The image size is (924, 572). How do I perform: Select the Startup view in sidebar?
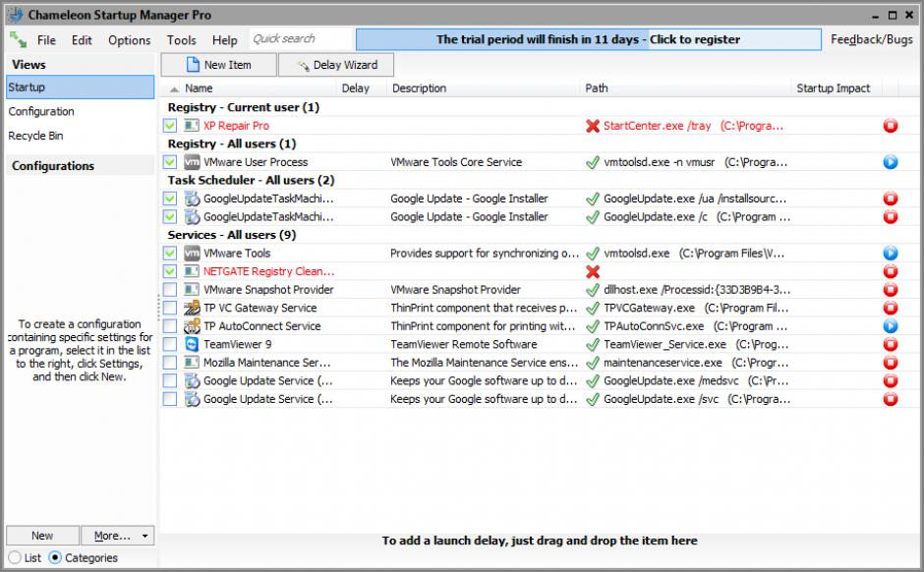click(x=81, y=87)
